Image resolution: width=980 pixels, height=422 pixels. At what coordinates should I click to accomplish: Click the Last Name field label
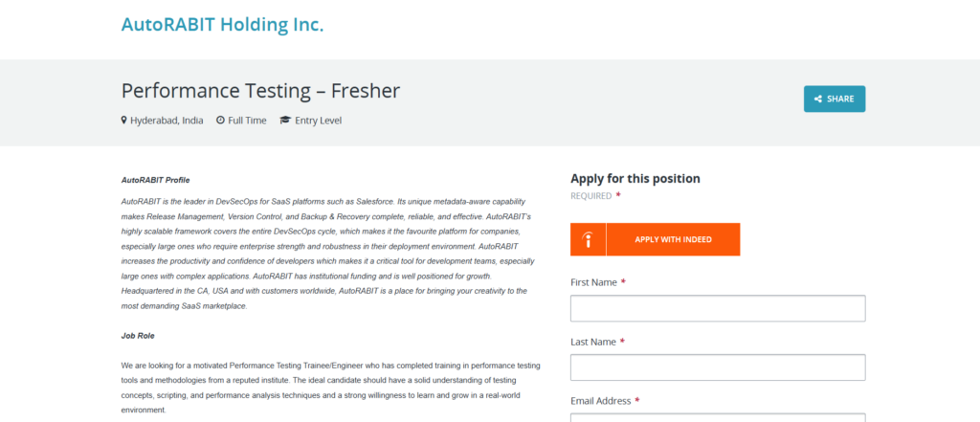(x=593, y=342)
